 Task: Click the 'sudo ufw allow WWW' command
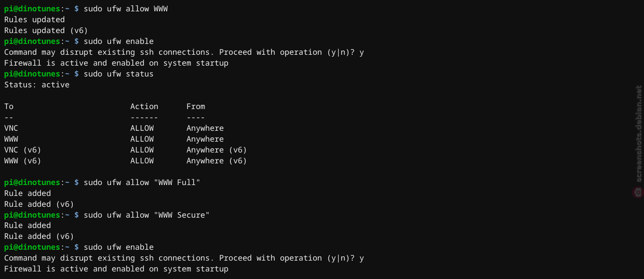(126, 9)
